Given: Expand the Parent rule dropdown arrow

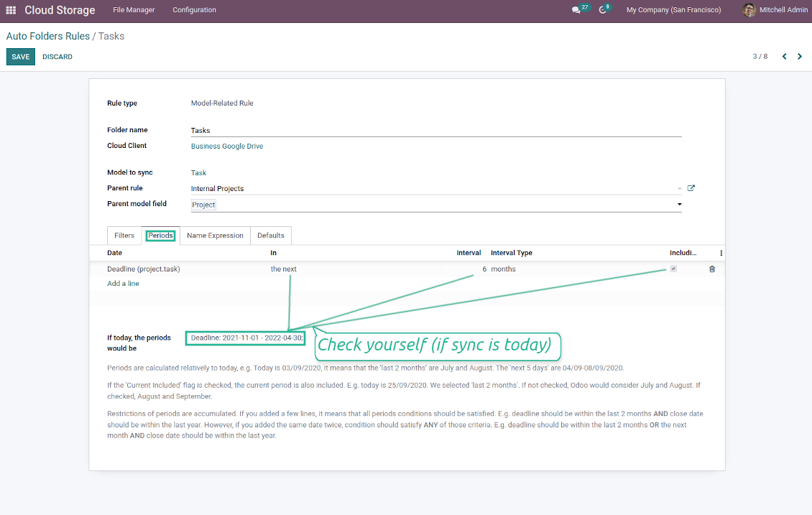Looking at the screenshot, I should 679,189.
